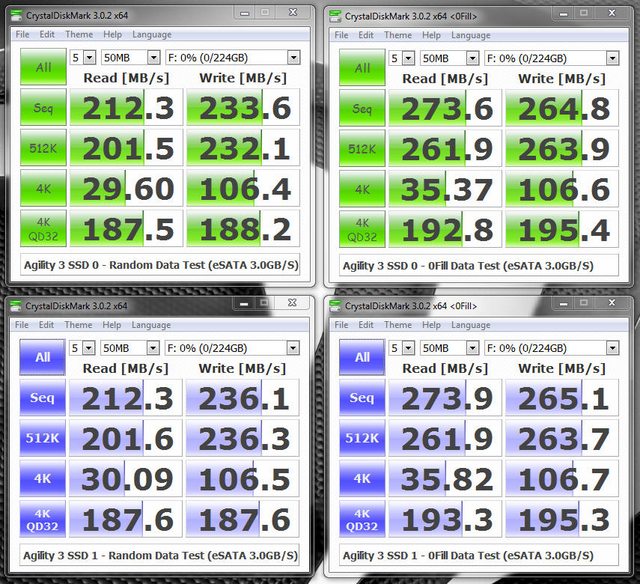Open Help menu in SSD 1 Random Data window
Screen dimensions: 640x584
pos(111,325)
